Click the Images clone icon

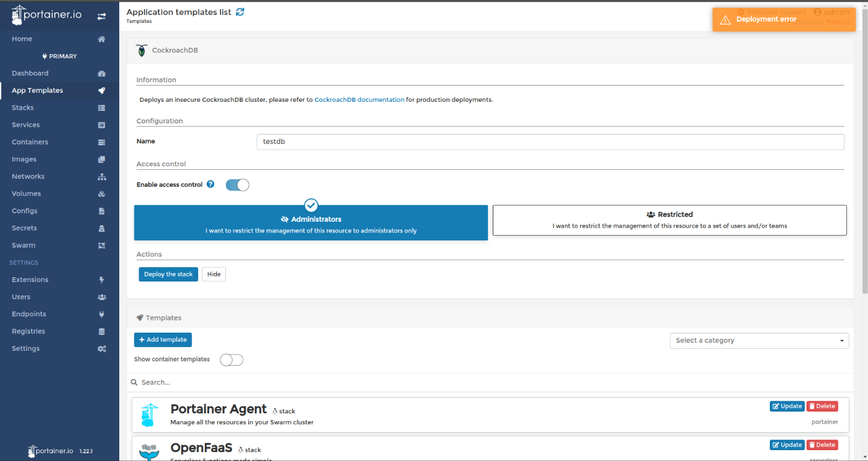coord(102,160)
